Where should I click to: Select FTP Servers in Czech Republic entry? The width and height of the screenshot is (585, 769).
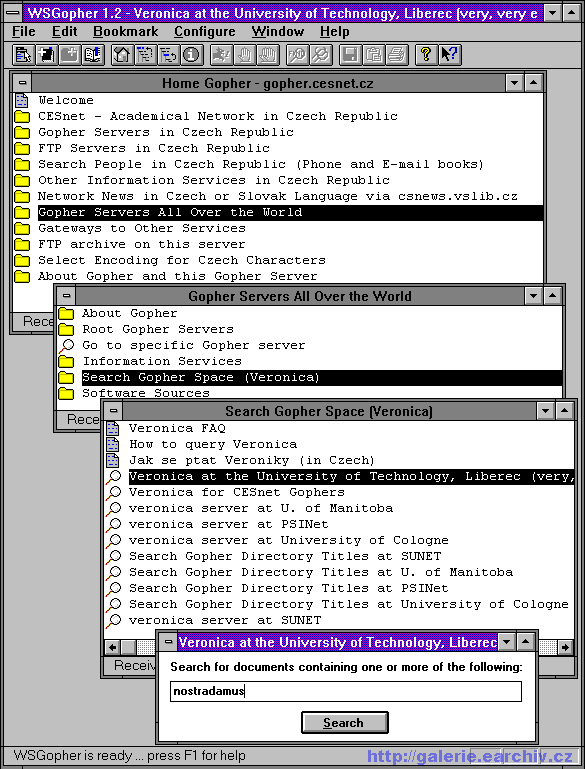tap(154, 148)
